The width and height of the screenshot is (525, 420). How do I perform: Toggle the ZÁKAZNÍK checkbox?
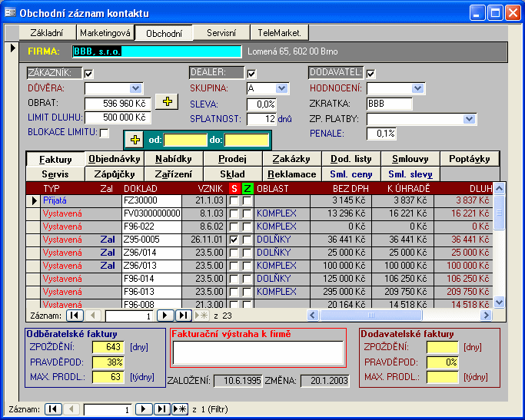88,74
